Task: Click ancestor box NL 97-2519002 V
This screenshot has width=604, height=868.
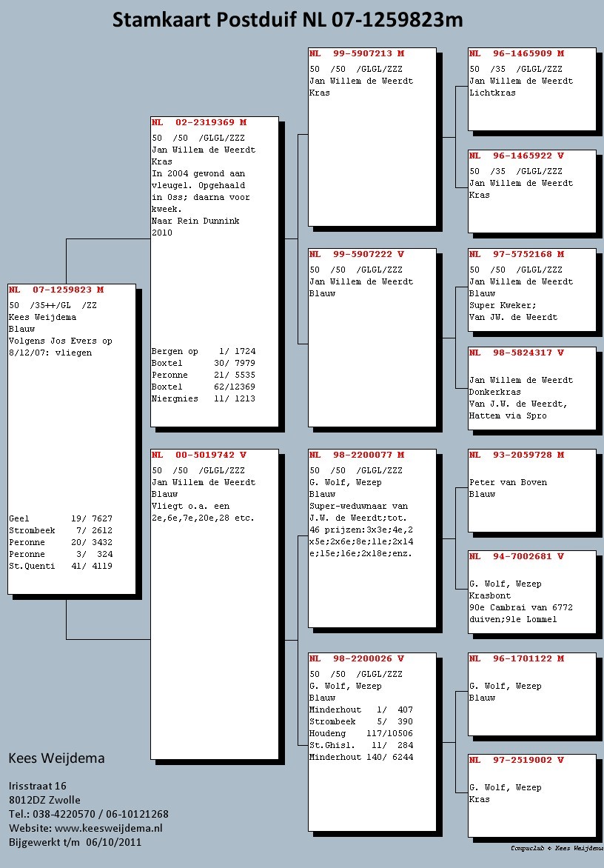Action: pos(531,795)
